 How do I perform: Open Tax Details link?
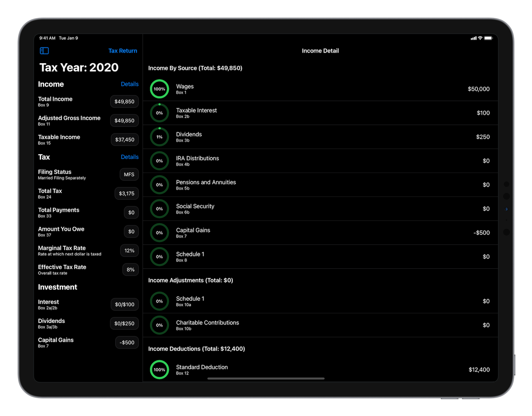130,157
